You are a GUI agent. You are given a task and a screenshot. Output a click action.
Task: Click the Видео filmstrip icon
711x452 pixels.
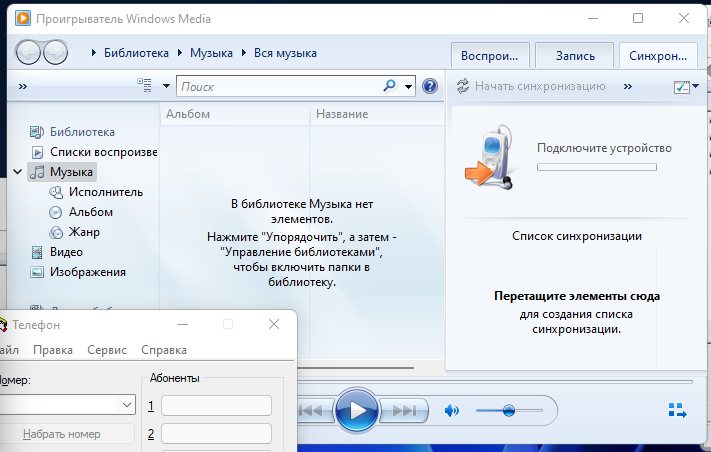tap(37, 252)
